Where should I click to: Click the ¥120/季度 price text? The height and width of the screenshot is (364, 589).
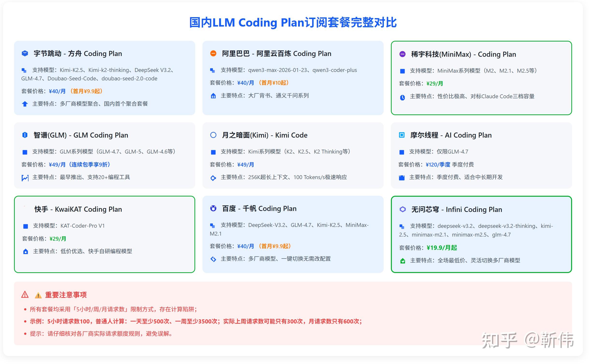[438, 165]
